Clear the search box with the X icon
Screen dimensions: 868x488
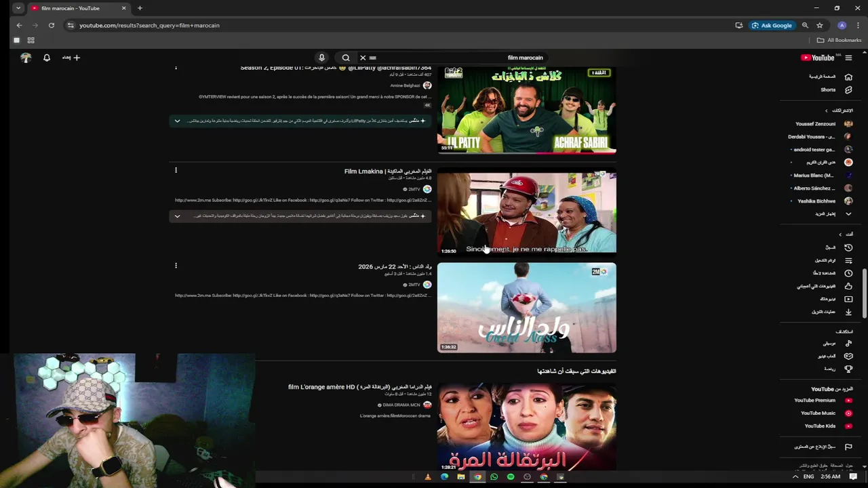(x=363, y=58)
